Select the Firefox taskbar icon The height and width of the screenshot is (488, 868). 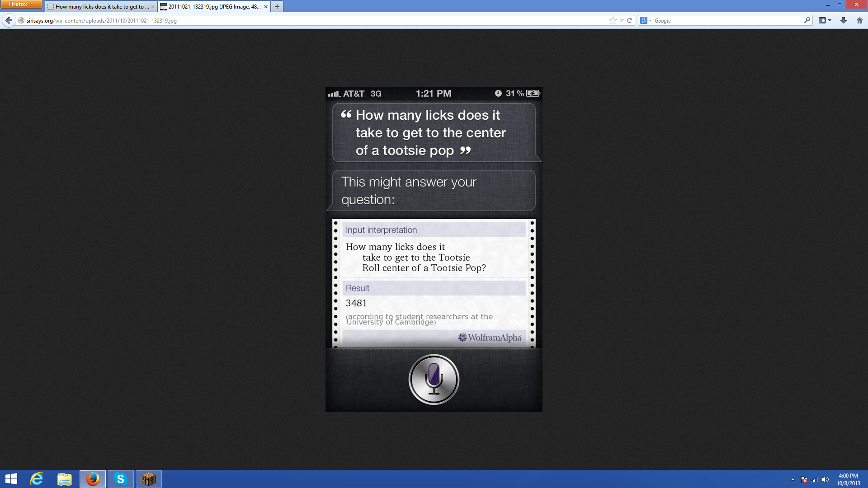[x=93, y=479]
